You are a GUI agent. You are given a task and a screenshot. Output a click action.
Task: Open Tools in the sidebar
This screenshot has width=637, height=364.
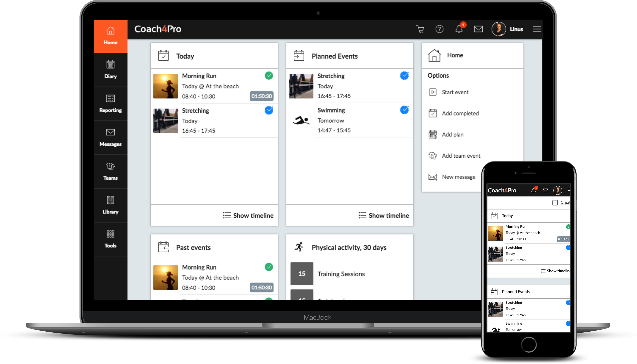click(110, 240)
